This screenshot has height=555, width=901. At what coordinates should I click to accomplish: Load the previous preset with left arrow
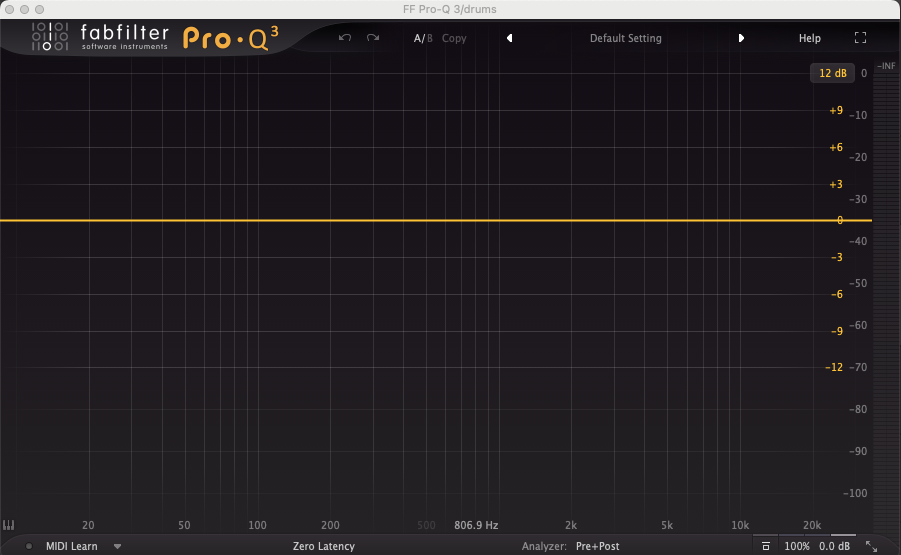coord(509,38)
